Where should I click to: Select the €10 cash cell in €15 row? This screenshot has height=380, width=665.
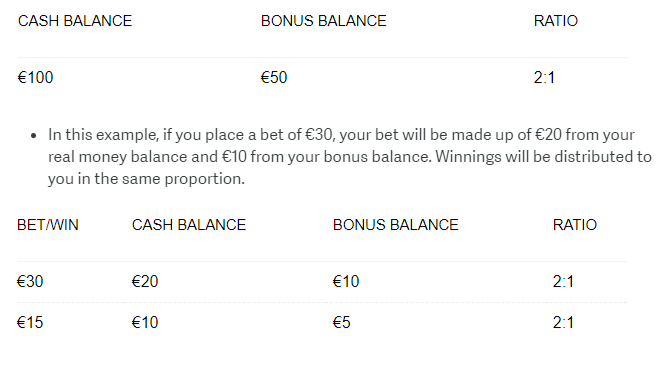pyautogui.click(x=145, y=323)
